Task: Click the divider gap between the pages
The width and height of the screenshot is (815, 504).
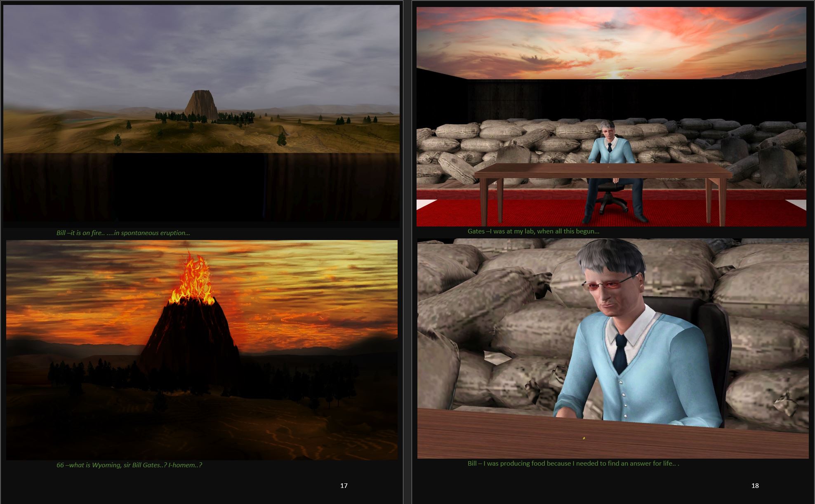Action: (407, 247)
